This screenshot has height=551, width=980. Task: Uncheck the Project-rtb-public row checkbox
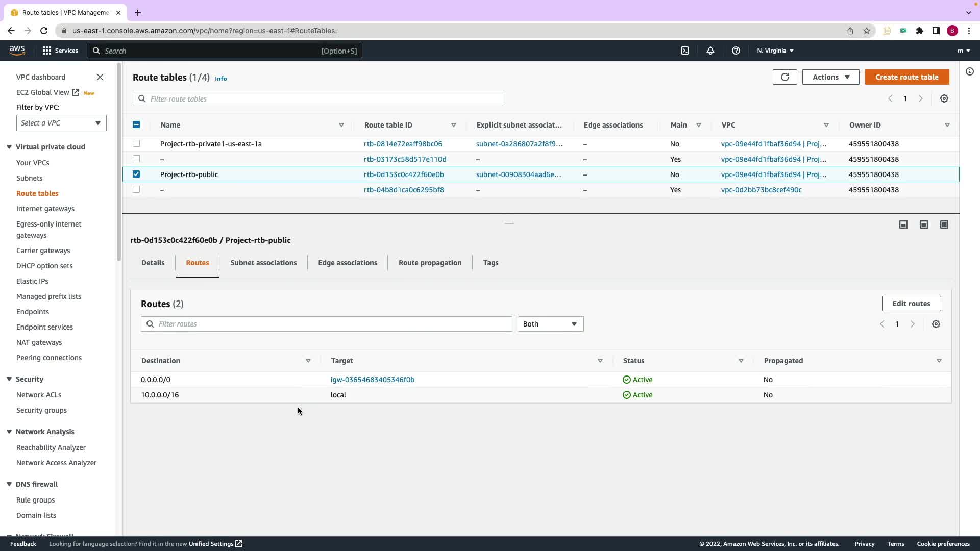136,174
